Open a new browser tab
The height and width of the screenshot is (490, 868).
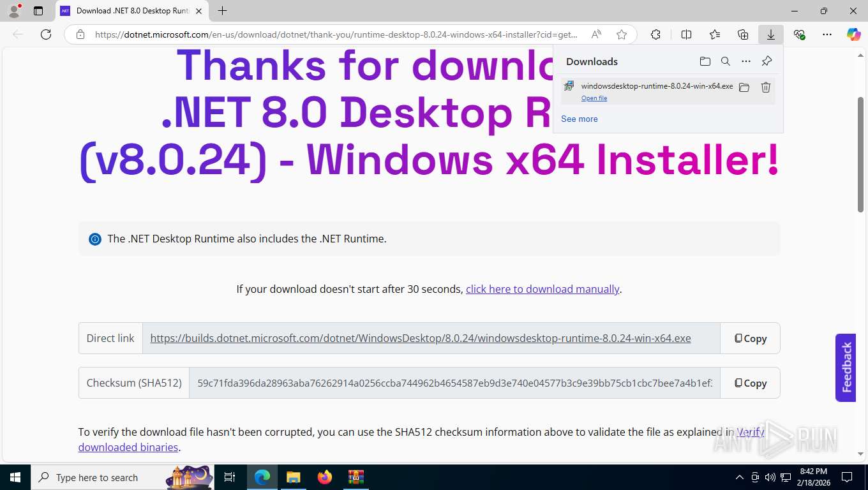pos(222,11)
